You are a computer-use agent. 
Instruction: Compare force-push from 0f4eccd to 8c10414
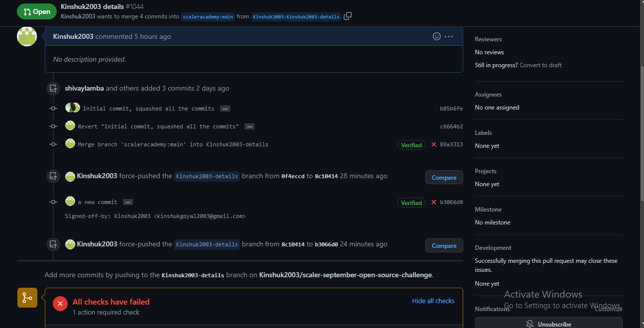click(444, 177)
